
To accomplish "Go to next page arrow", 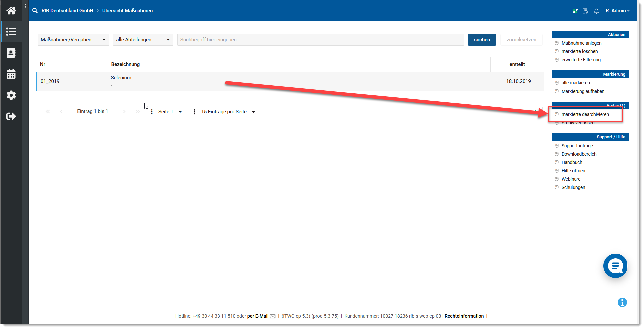I will pyautogui.click(x=124, y=112).
